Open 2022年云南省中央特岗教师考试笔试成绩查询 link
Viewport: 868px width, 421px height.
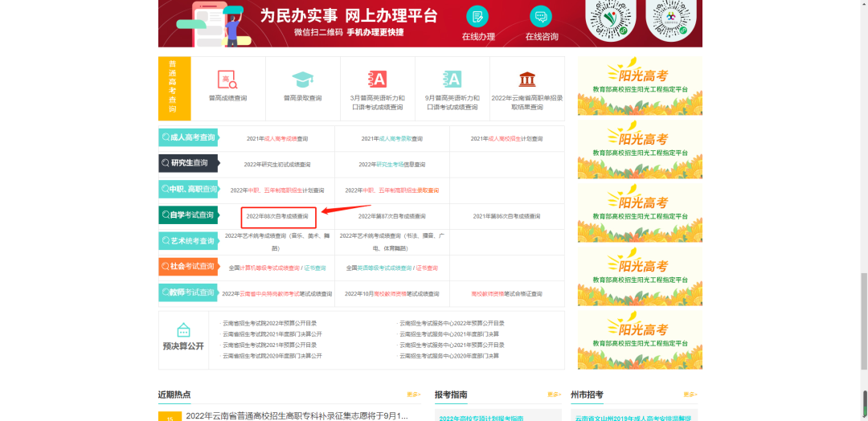coord(277,294)
